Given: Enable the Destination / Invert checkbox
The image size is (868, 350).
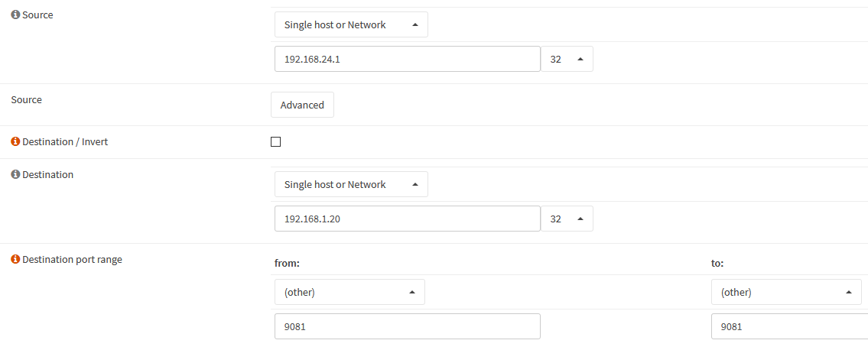Looking at the screenshot, I should coord(276,142).
